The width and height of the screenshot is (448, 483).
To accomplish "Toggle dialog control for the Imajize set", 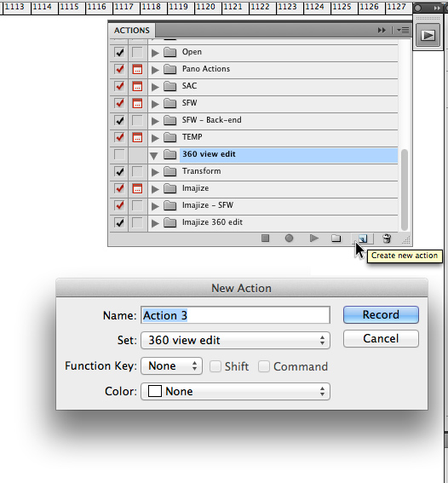I will point(137,188).
